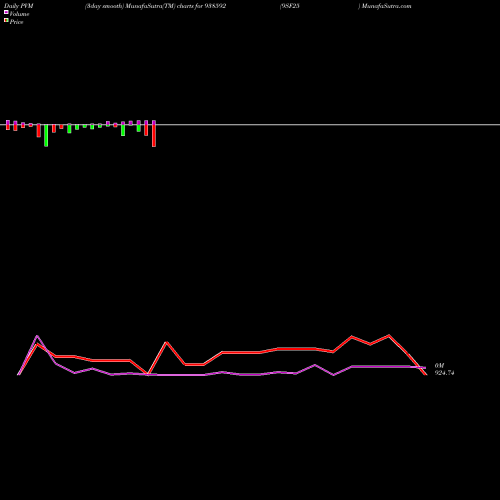
Task: Click the "(3day smooth) MunafaSutra(TM) charts for" title
Action: point(144,6)
